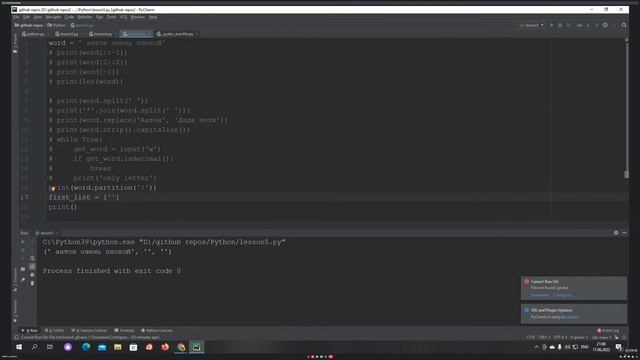Click the trash Clear All icon in Run console
The width and height of the screenshot is (640, 360).
tap(32, 283)
